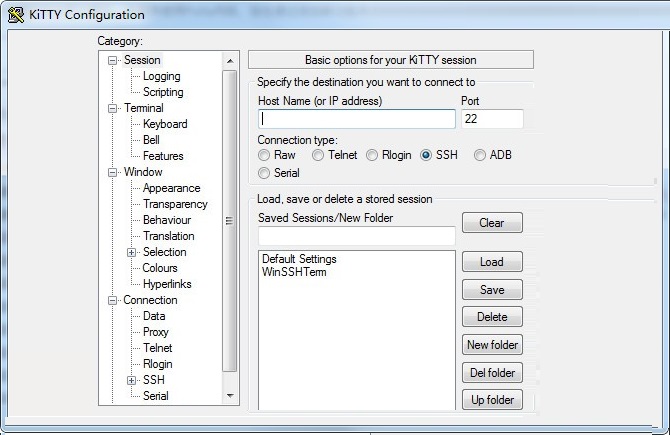Click the category tree scroll-up arrow
The image size is (670, 435).
[230, 61]
